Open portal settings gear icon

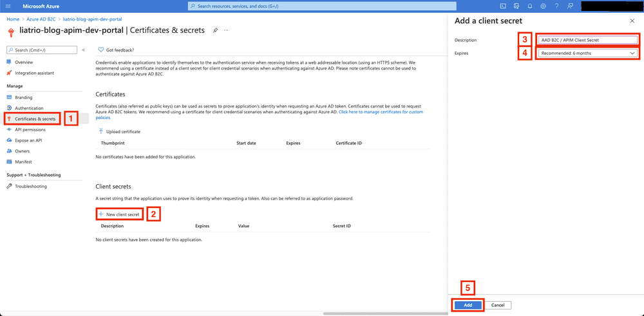pyautogui.click(x=544, y=6)
